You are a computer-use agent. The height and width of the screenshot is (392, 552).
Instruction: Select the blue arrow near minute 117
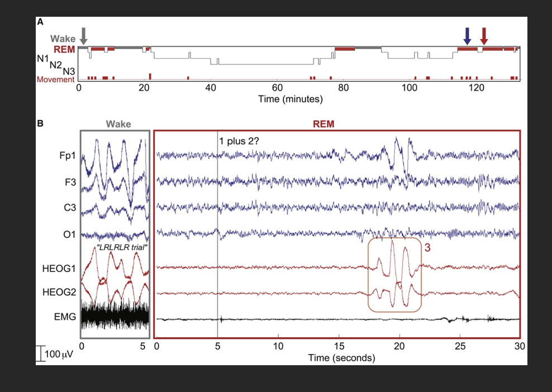467,36
